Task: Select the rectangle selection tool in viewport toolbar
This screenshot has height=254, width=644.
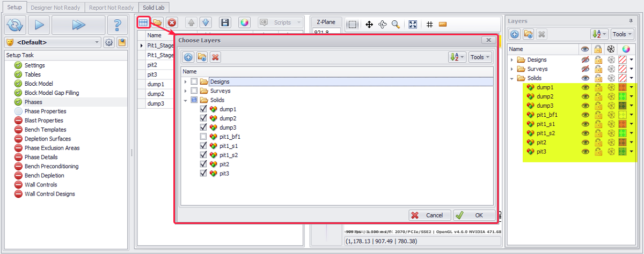Action: pos(352,24)
